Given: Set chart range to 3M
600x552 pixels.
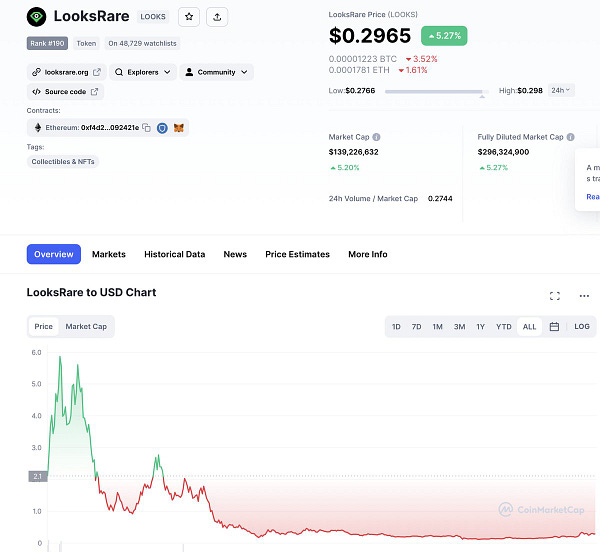Looking at the screenshot, I should 460,327.
